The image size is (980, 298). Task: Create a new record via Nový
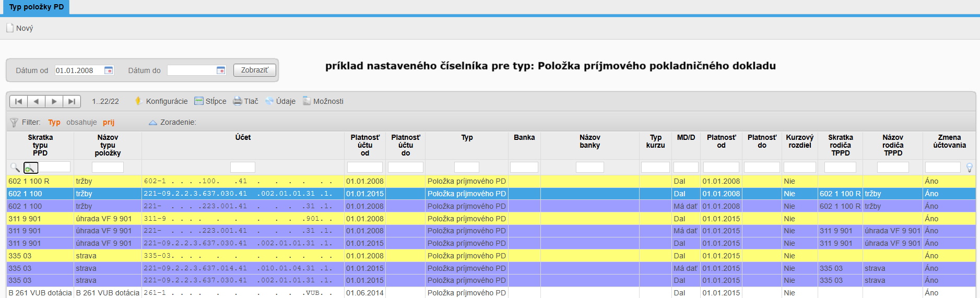20,28
